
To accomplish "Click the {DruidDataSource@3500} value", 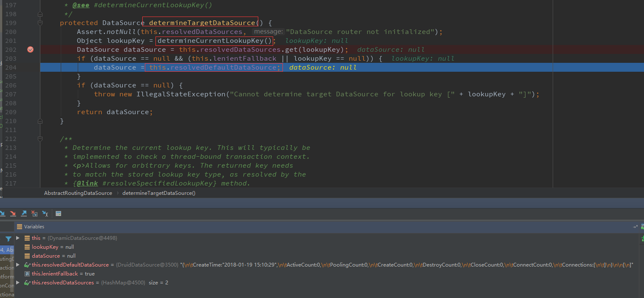I will [147, 265].
